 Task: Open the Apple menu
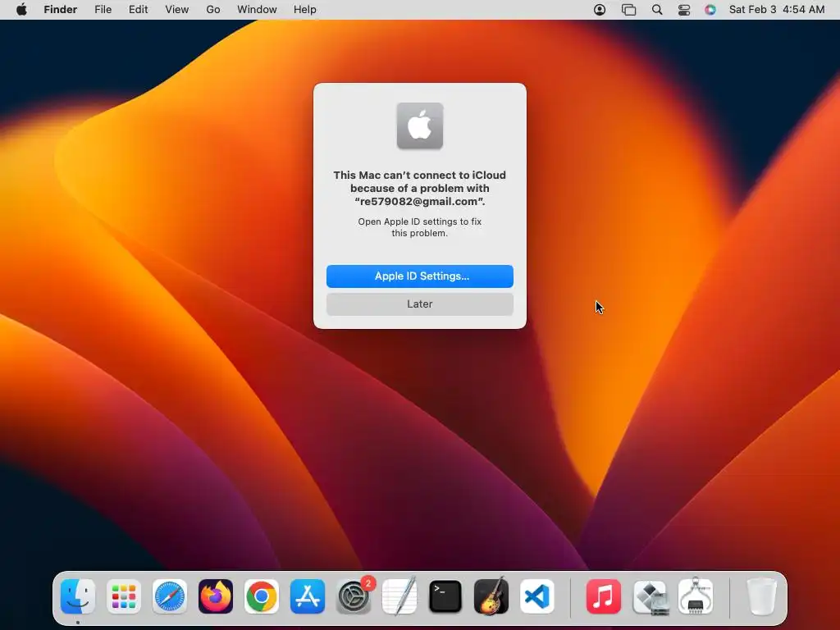[x=21, y=10]
